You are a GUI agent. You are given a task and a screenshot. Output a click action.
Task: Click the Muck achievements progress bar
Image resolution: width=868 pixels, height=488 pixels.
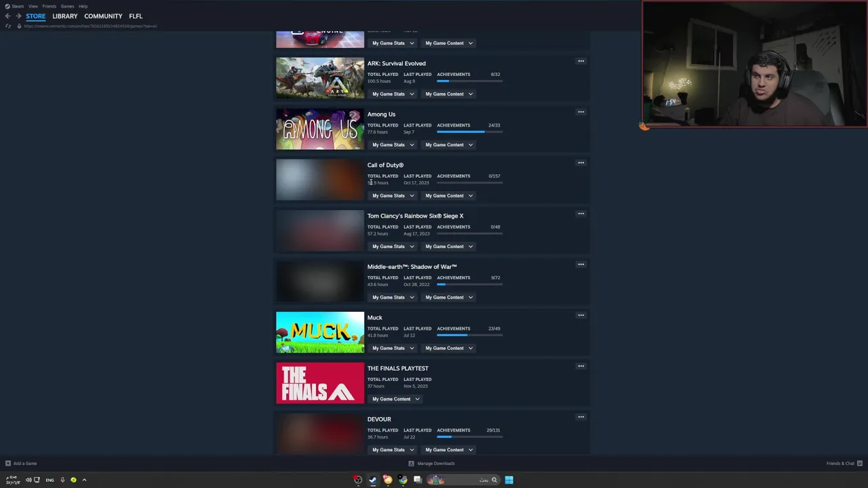click(x=469, y=335)
